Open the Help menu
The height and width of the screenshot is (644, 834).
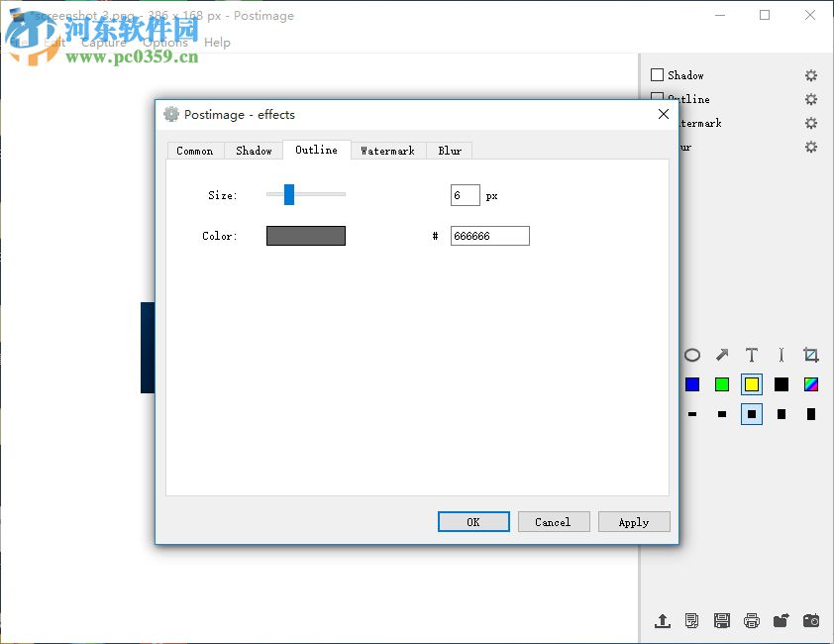point(217,42)
